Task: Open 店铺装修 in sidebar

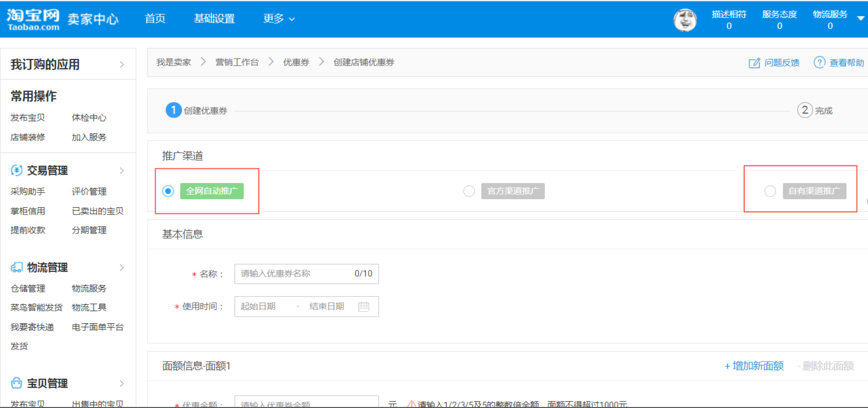Action: click(x=28, y=137)
